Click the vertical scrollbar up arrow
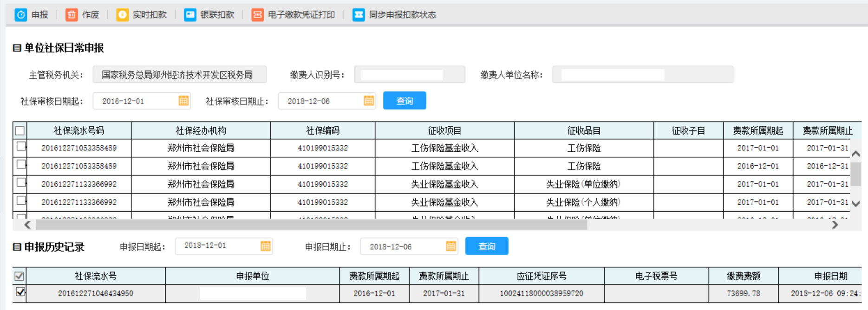Screen dimensions: 868x310 click(x=856, y=153)
